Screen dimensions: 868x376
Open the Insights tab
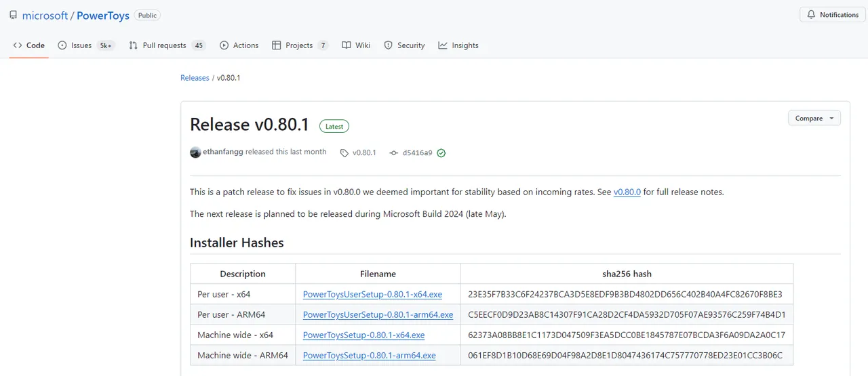tap(458, 45)
